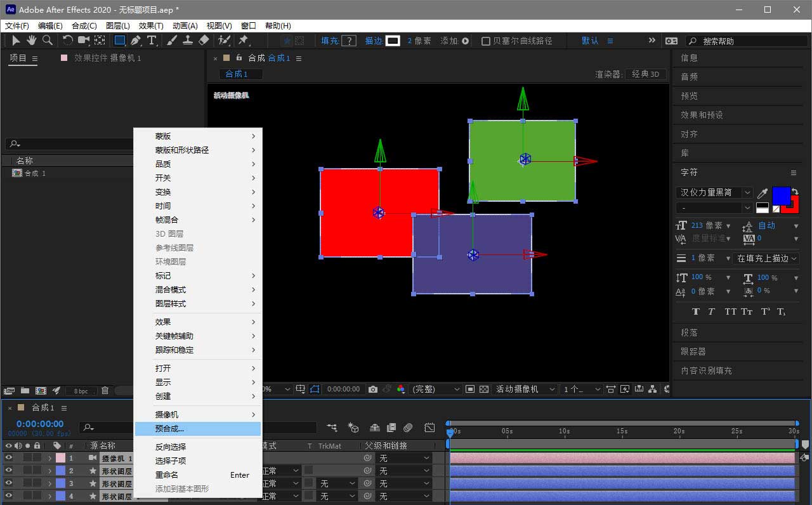Open the Graph Editor in timeline

[x=429, y=428]
